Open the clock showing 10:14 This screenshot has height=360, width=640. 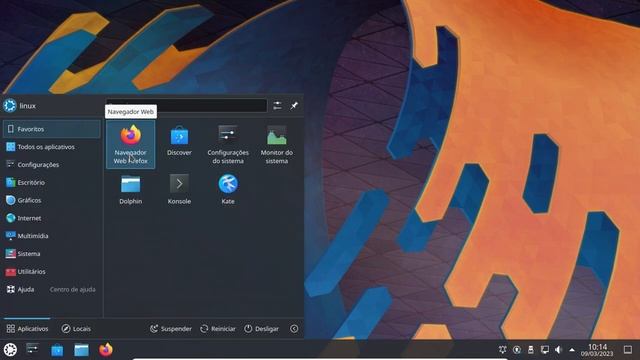click(597, 350)
